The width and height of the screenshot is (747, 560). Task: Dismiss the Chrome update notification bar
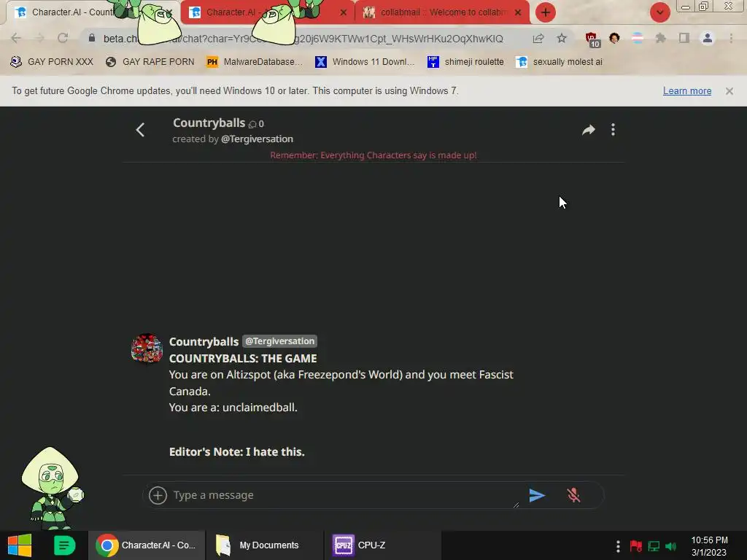click(729, 91)
